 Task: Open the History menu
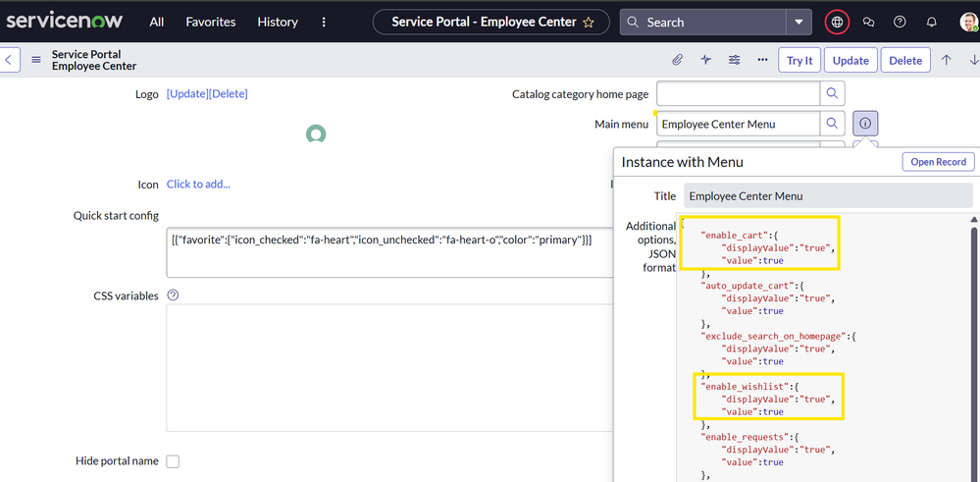(x=278, y=22)
